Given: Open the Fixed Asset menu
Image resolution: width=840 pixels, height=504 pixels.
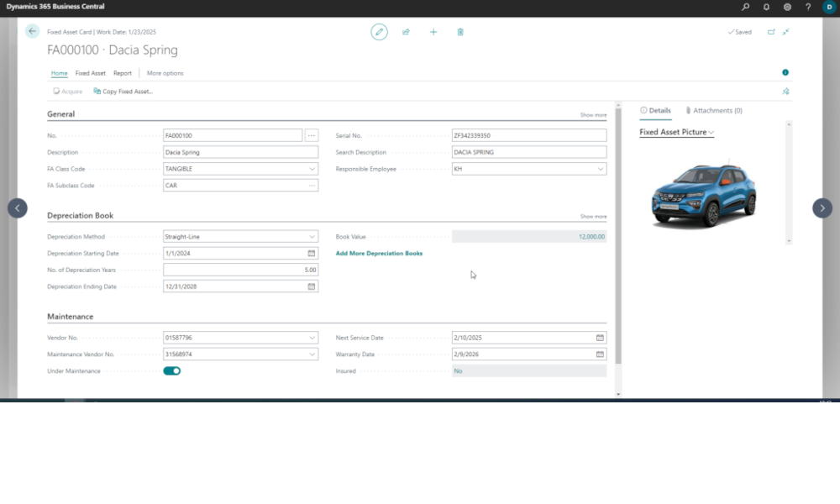Looking at the screenshot, I should click(91, 73).
